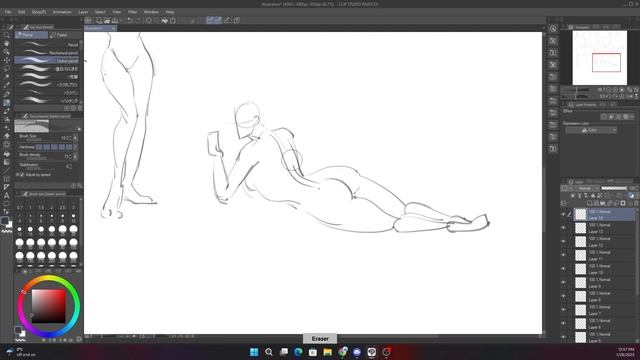Open the tool property settings wrench icon

coord(79,186)
